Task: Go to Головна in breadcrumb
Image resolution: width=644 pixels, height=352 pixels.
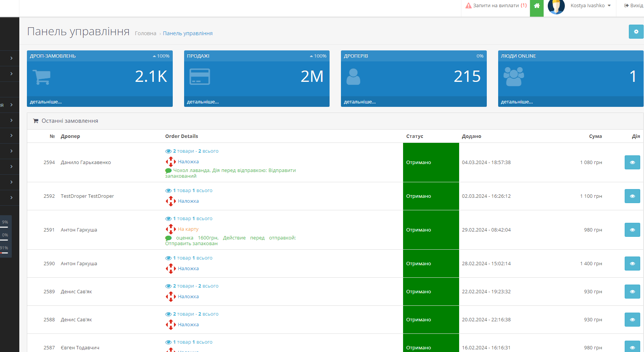Action: 145,33
